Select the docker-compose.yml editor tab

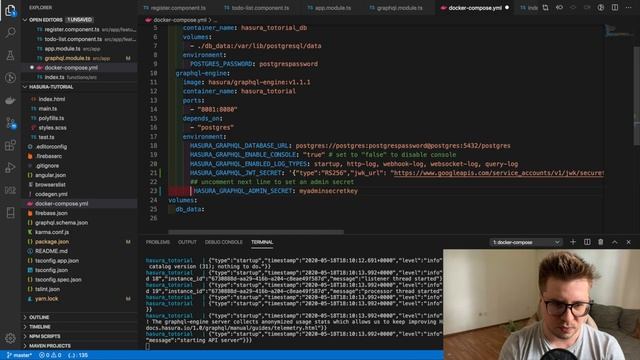click(475, 8)
